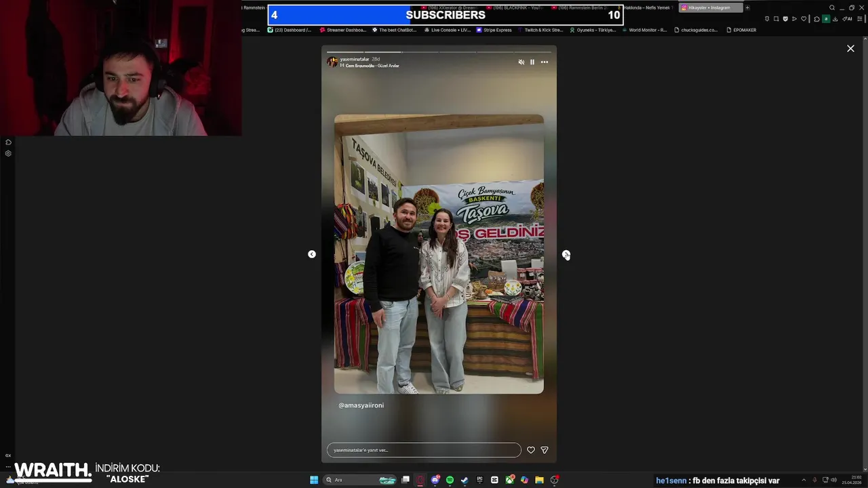
Task: Close the Instagram story viewer
Action: (x=850, y=48)
